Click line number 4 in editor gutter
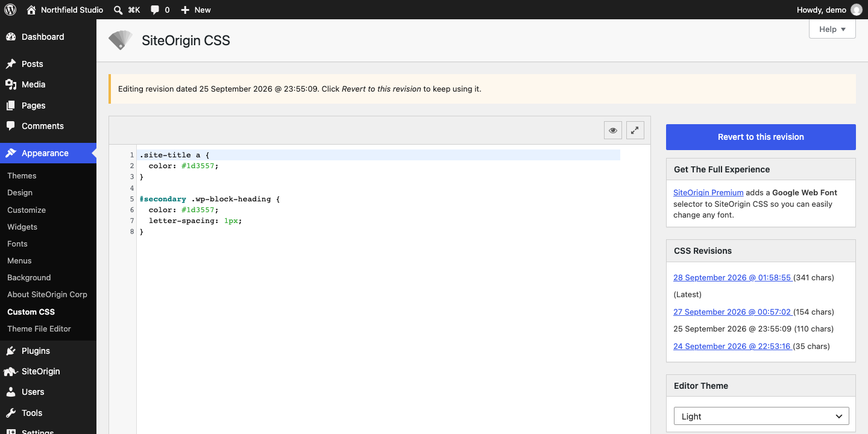This screenshot has height=434, width=868. pyautogui.click(x=131, y=188)
